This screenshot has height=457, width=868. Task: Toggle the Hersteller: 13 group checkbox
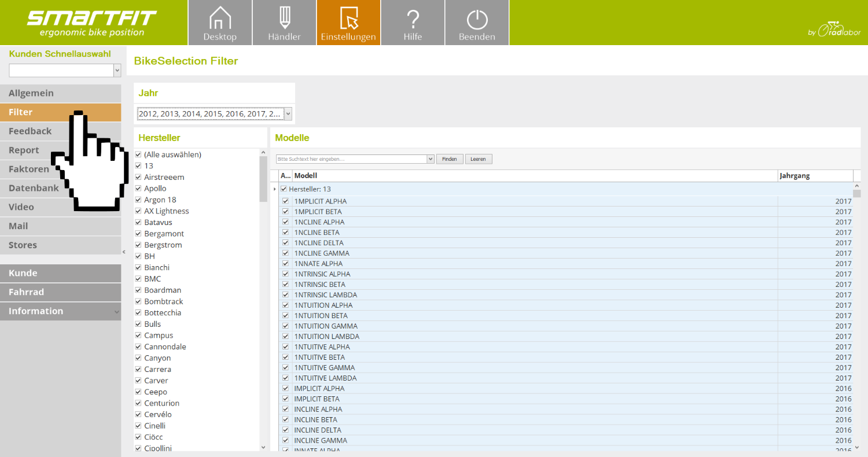click(x=284, y=189)
